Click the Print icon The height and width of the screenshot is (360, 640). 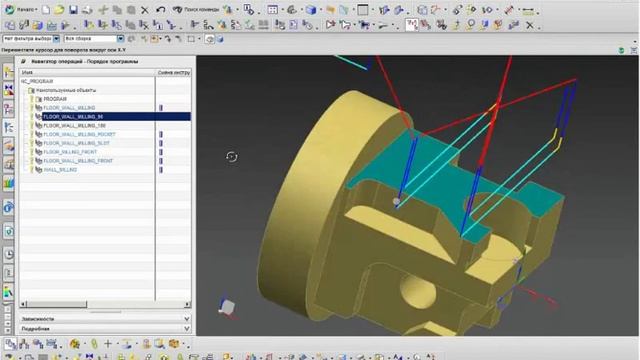point(87,10)
